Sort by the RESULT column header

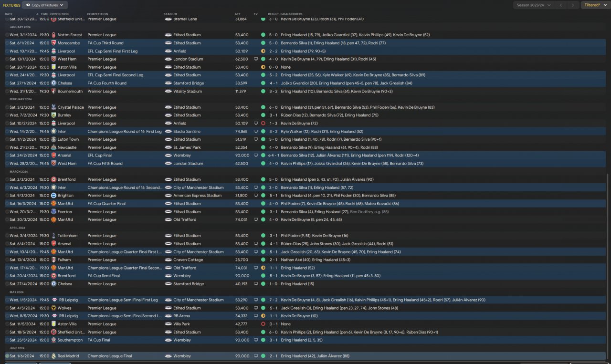(273, 14)
